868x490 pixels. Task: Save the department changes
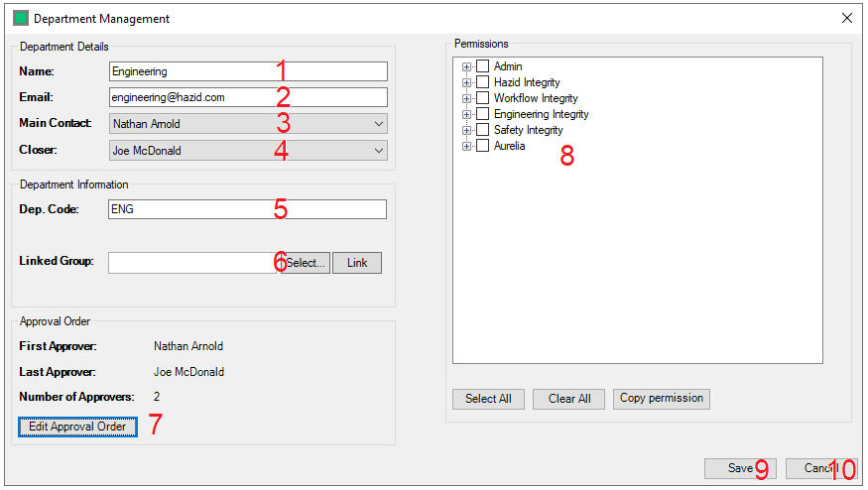pos(740,468)
